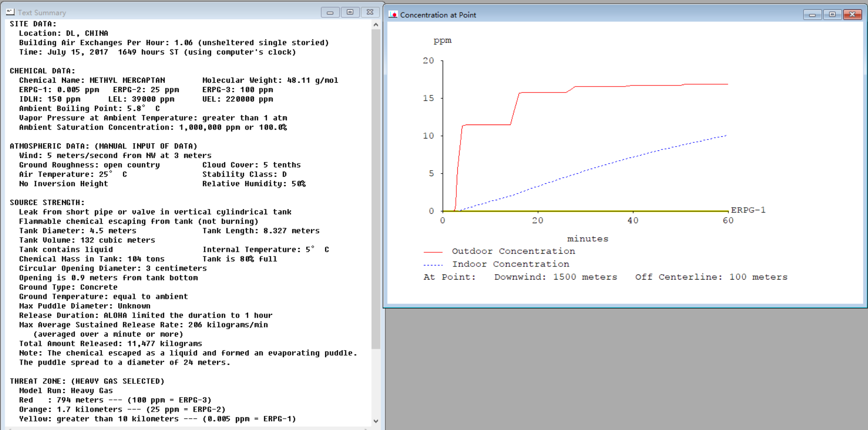
Task: Click 'Off Centerline: 100 meters' text
Action: pyautogui.click(x=711, y=277)
